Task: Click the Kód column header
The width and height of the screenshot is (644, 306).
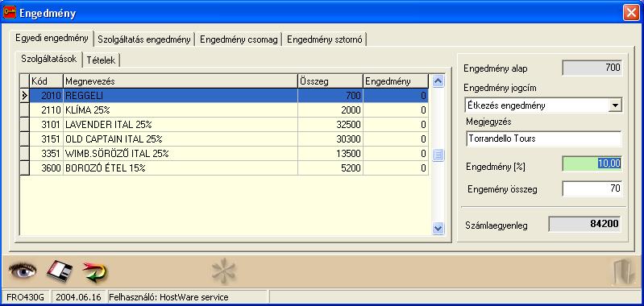Action: [46, 81]
